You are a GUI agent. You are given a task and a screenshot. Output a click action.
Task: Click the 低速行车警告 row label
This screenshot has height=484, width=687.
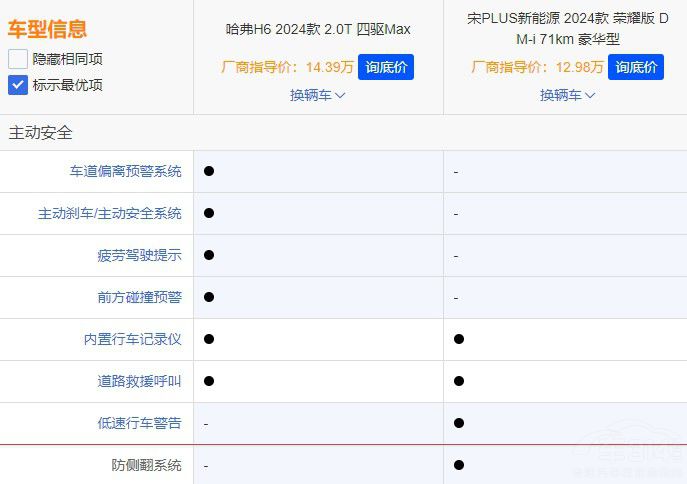(x=139, y=423)
